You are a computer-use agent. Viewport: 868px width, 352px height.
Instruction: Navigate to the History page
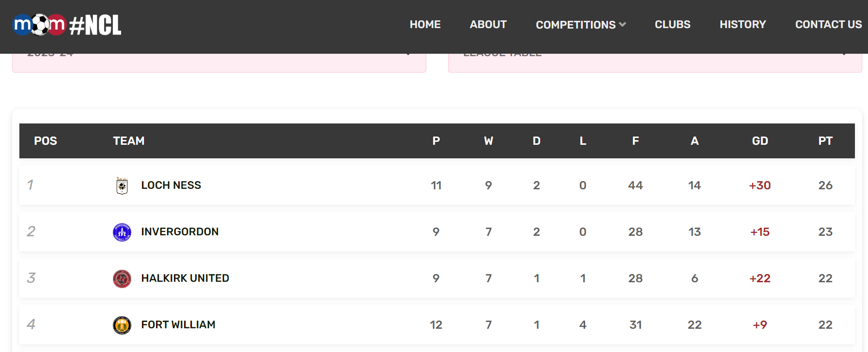[743, 24]
